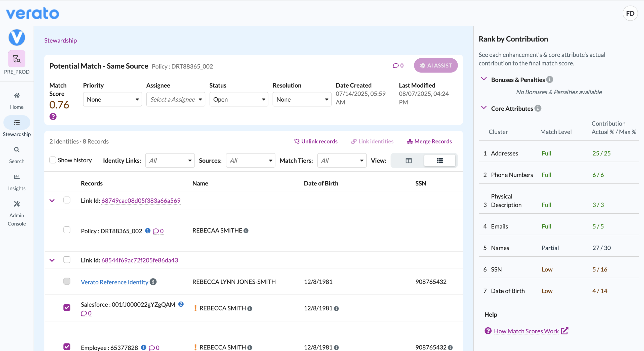Viewport: 644px width, 351px height.
Task: Open the How Match Scores Work link
Action: 526,331
